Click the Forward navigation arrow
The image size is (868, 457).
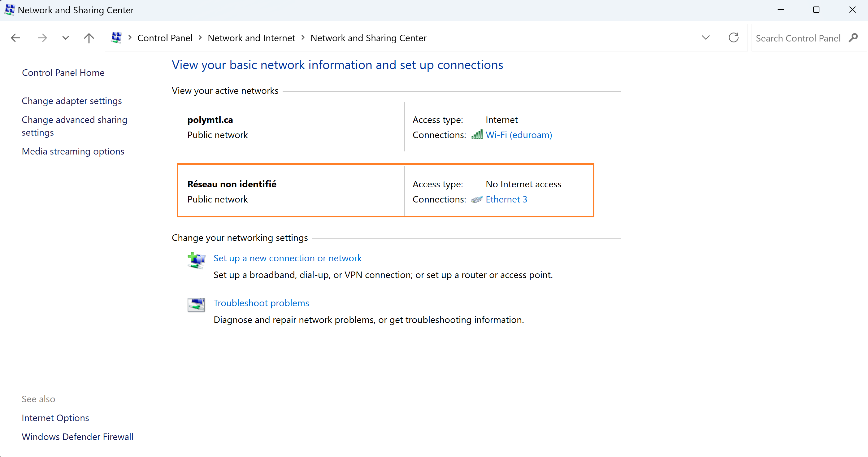[x=42, y=38]
